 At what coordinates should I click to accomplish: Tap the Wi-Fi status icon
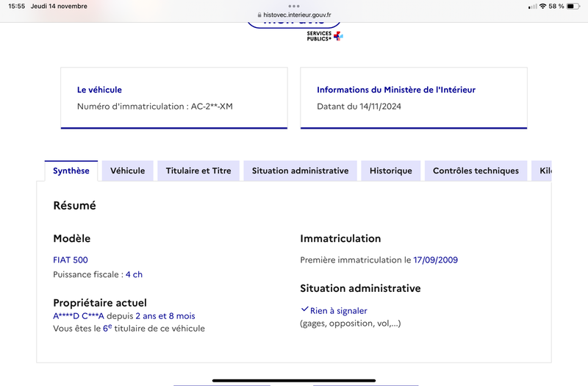click(x=542, y=7)
